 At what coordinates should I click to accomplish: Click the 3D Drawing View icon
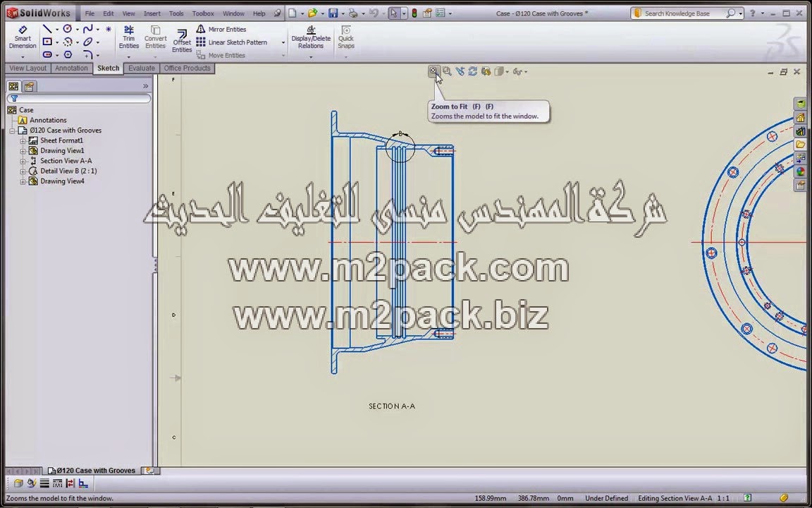coord(486,71)
